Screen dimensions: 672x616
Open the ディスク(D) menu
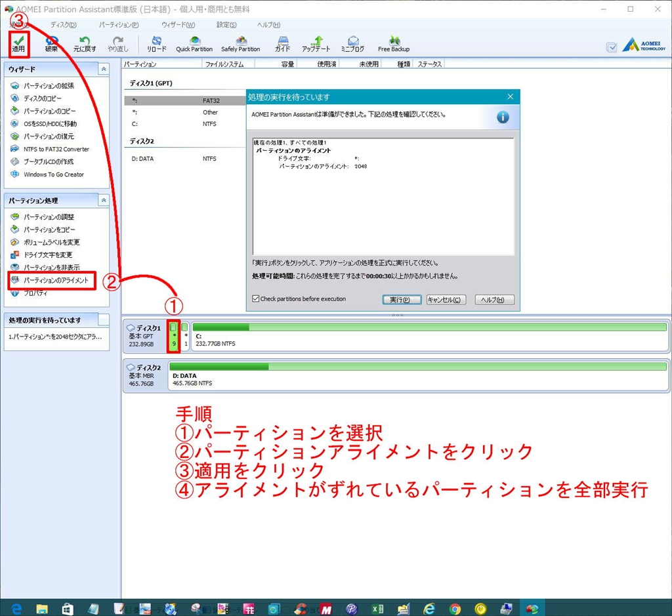click(x=64, y=25)
